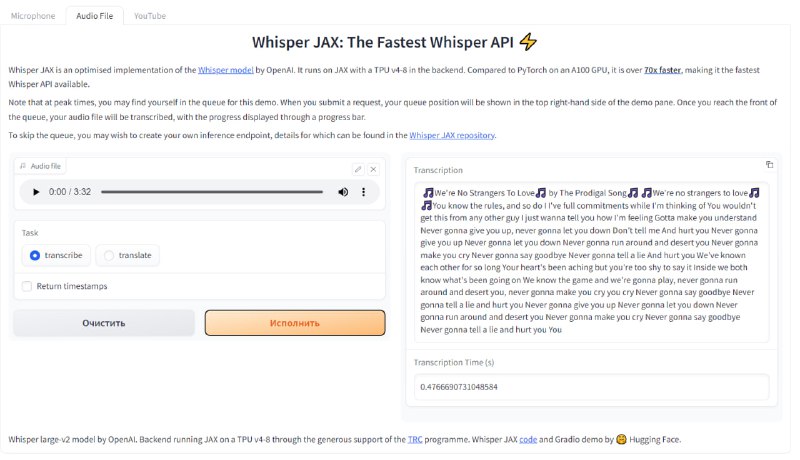Image resolution: width=800 pixels, height=460 pixels.
Task: Click the lightning bolt icon in title
Action: (x=528, y=42)
